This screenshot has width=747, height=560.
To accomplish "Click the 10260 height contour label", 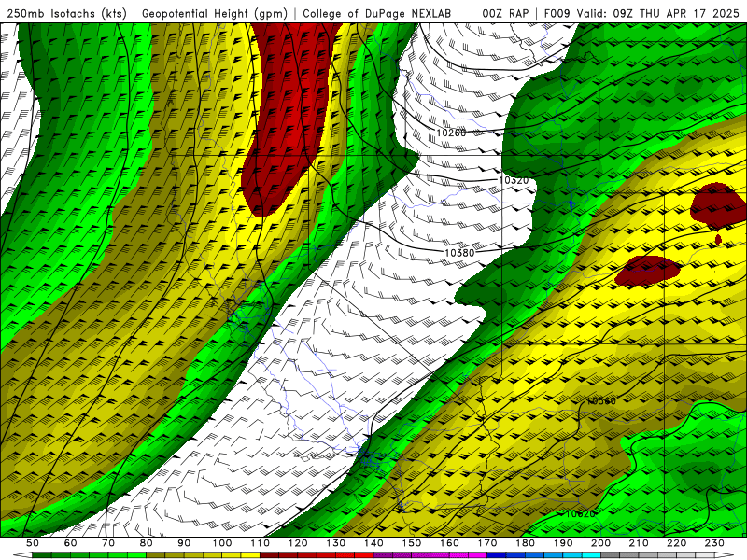I will [x=451, y=133].
